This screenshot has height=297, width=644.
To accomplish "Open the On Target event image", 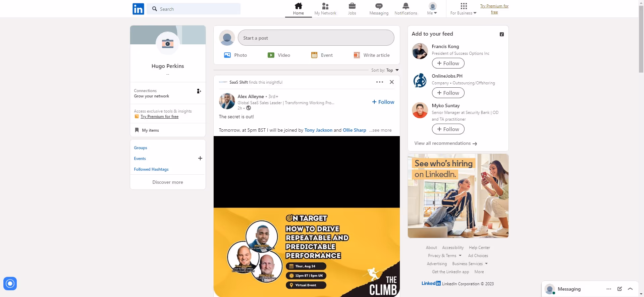I will [x=307, y=252].
